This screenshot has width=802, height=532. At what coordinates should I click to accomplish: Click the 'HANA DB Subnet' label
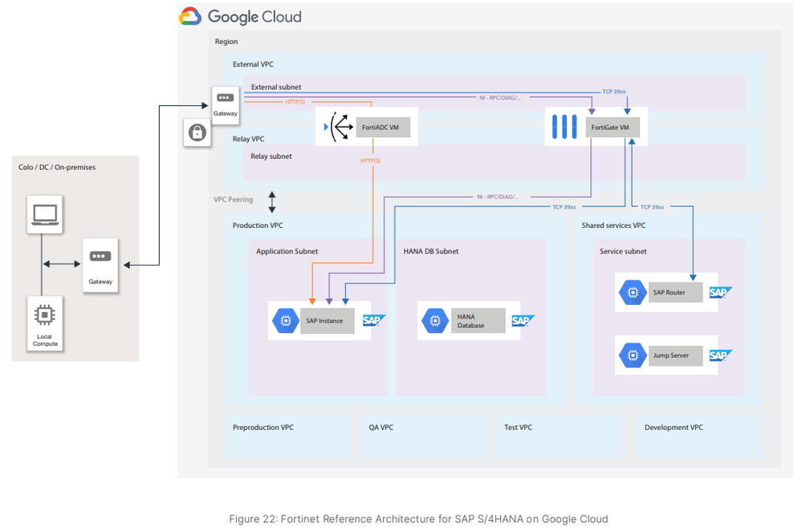point(430,251)
